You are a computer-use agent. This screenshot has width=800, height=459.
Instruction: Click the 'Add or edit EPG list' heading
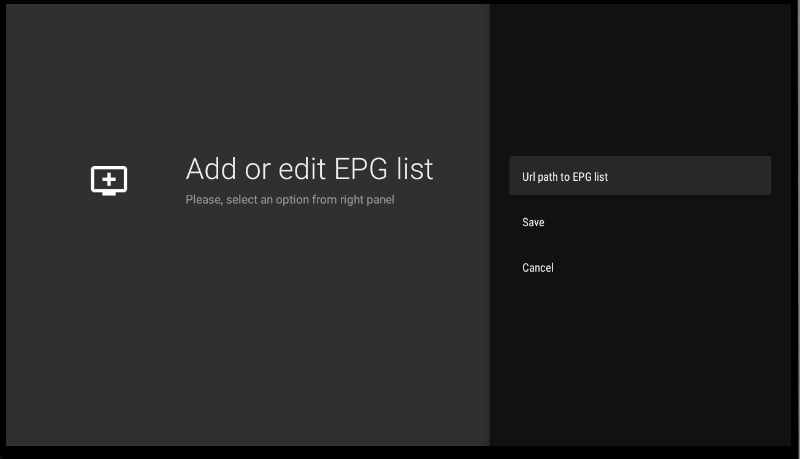point(309,169)
